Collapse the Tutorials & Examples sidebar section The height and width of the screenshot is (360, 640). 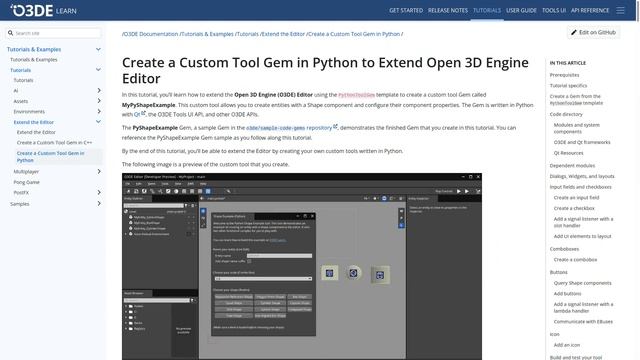pyautogui.click(x=98, y=49)
